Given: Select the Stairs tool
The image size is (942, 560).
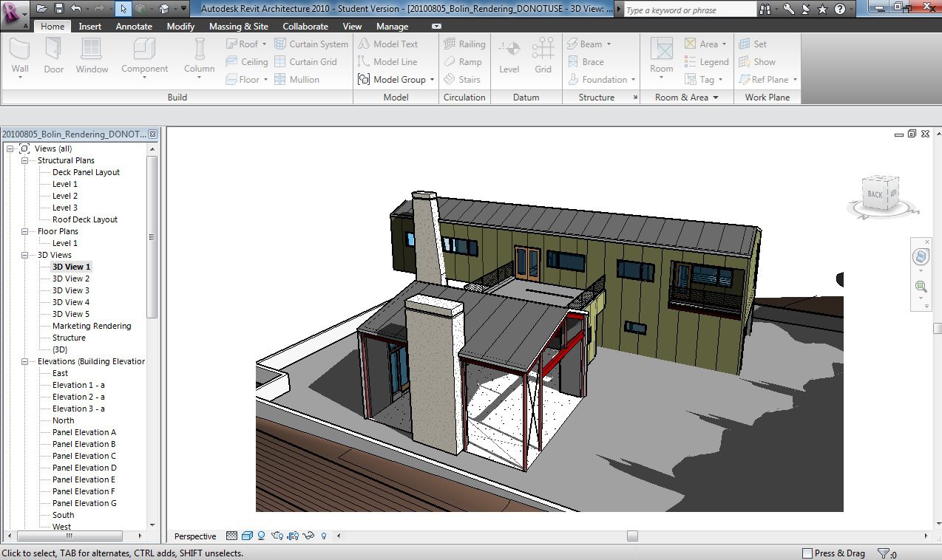Looking at the screenshot, I should [462, 80].
